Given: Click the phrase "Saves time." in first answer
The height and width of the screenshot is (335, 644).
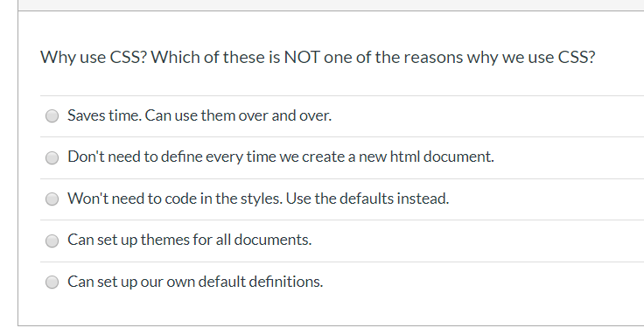Looking at the screenshot, I should (x=105, y=115).
